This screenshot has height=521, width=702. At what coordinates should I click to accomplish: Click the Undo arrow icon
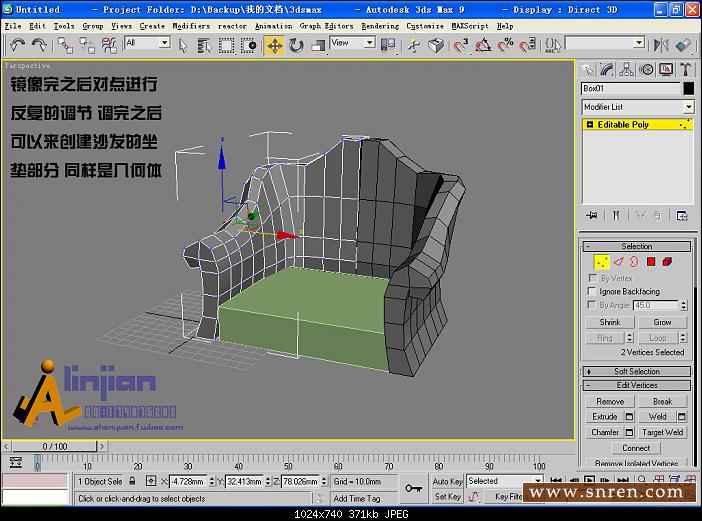pos(17,45)
